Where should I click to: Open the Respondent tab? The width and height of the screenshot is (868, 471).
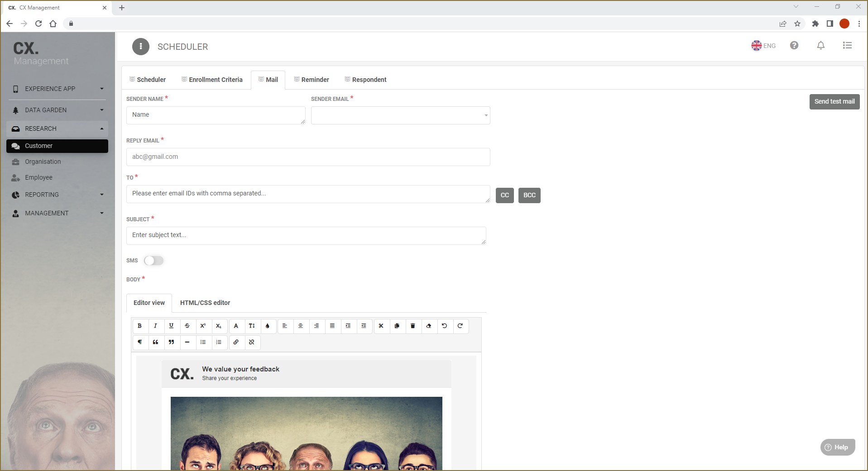366,80
